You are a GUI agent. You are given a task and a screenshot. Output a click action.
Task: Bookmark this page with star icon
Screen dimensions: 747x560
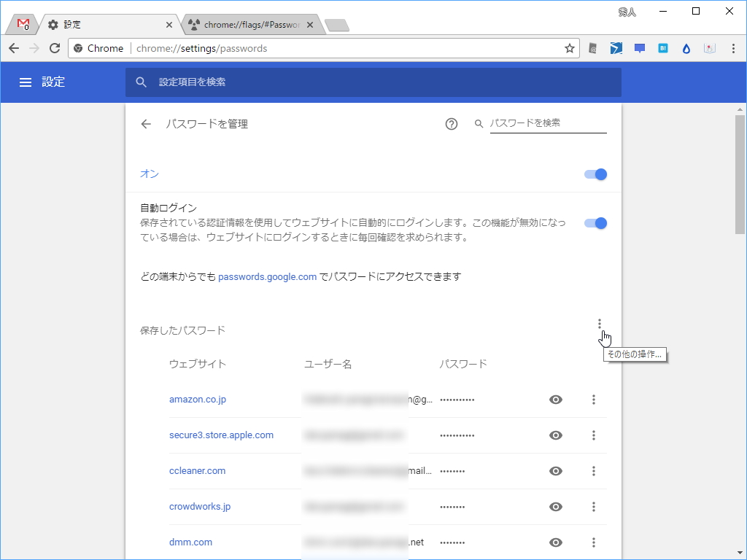(x=569, y=48)
